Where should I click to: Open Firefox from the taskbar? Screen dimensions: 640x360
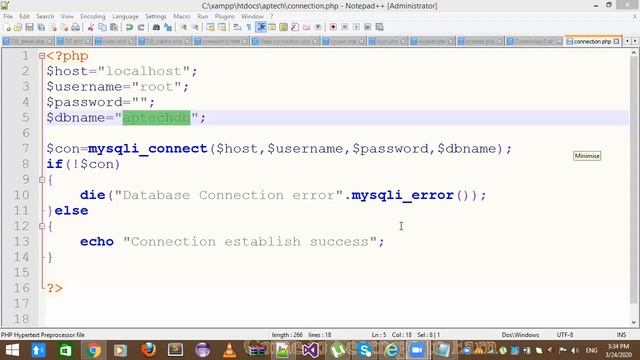tap(149, 350)
